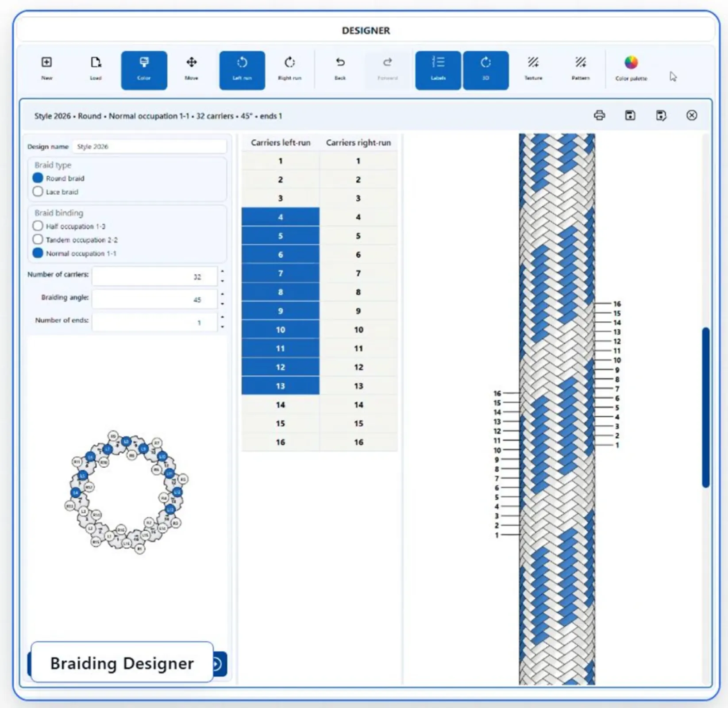Image resolution: width=728 pixels, height=708 pixels.
Task: Toggle the Color paint tool
Action: (x=144, y=70)
